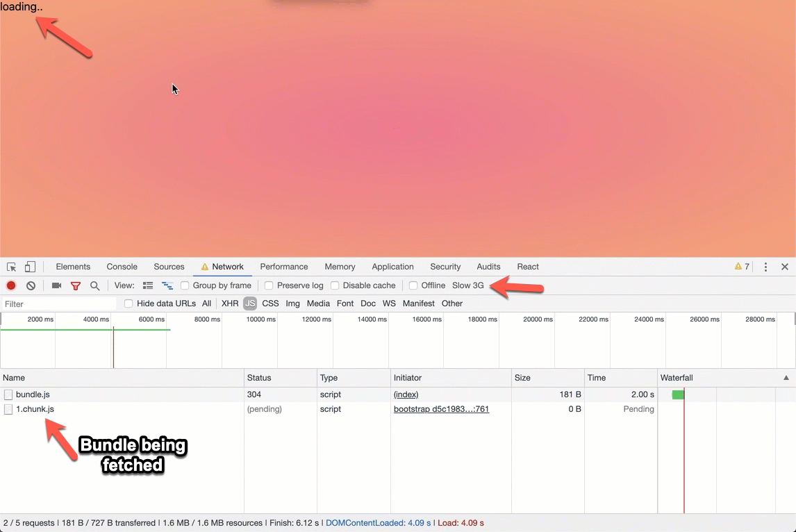Clear the network log
796x532 pixels.
(31, 285)
